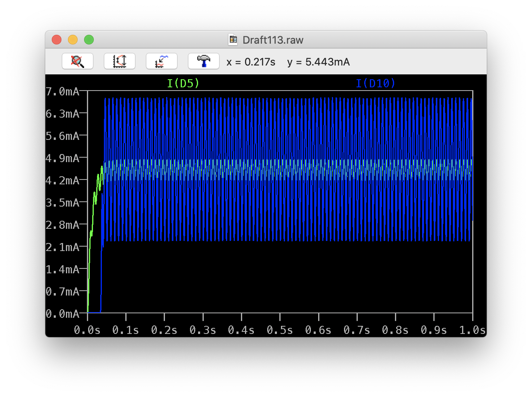
Task: Click the x = 0.217s cursor readout
Action: click(x=251, y=62)
